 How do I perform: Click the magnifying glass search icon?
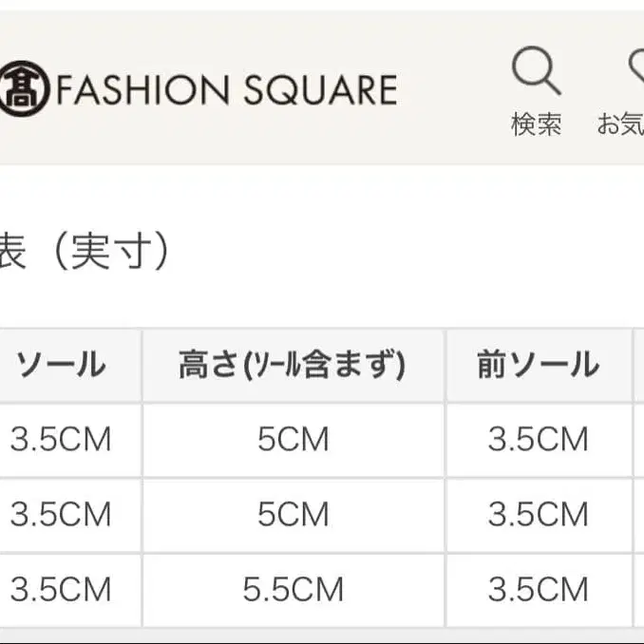click(x=537, y=71)
